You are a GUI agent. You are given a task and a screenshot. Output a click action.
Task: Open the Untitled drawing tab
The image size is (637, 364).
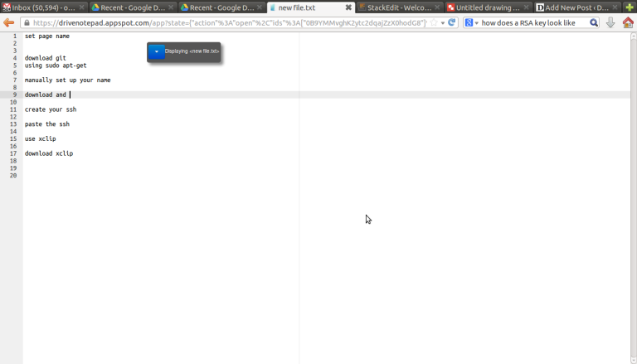pos(486,7)
